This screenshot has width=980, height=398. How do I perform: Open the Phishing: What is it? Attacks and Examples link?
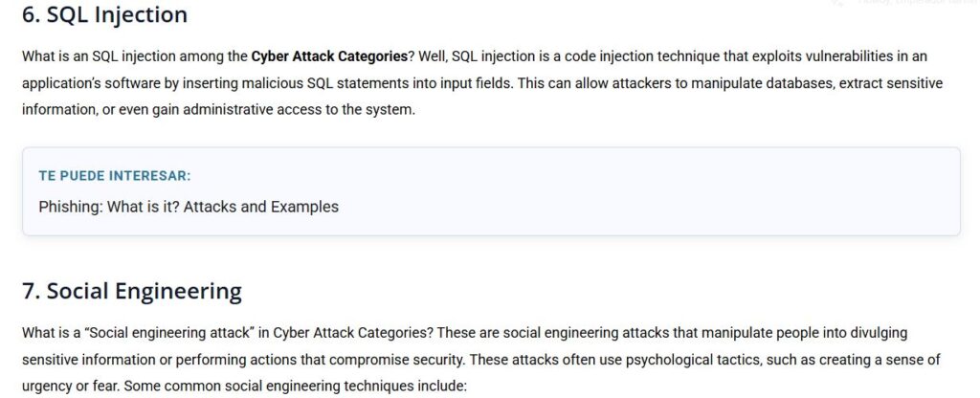pos(189,207)
